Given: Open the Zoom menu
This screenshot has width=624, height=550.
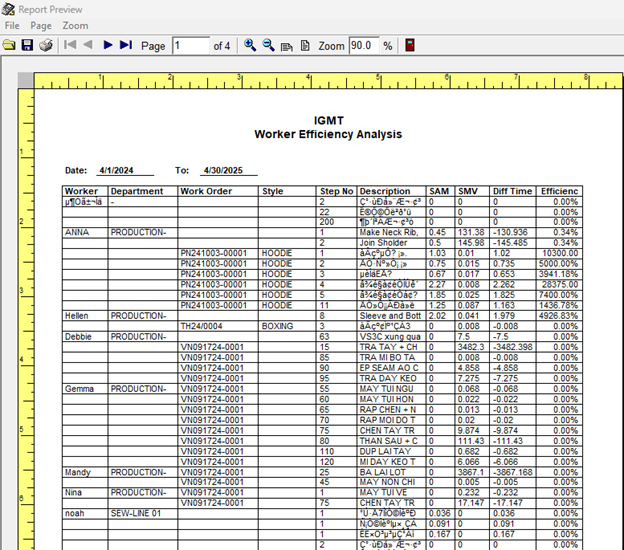Looking at the screenshot, I should pyautogui.click(x=75, y=25).
